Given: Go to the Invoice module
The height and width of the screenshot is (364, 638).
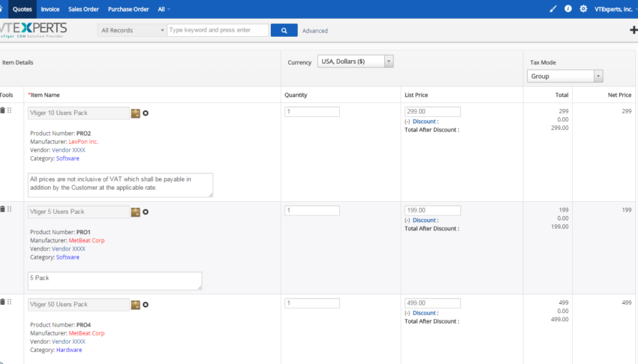Looking at the screenshot, I should tap(50, 9).
